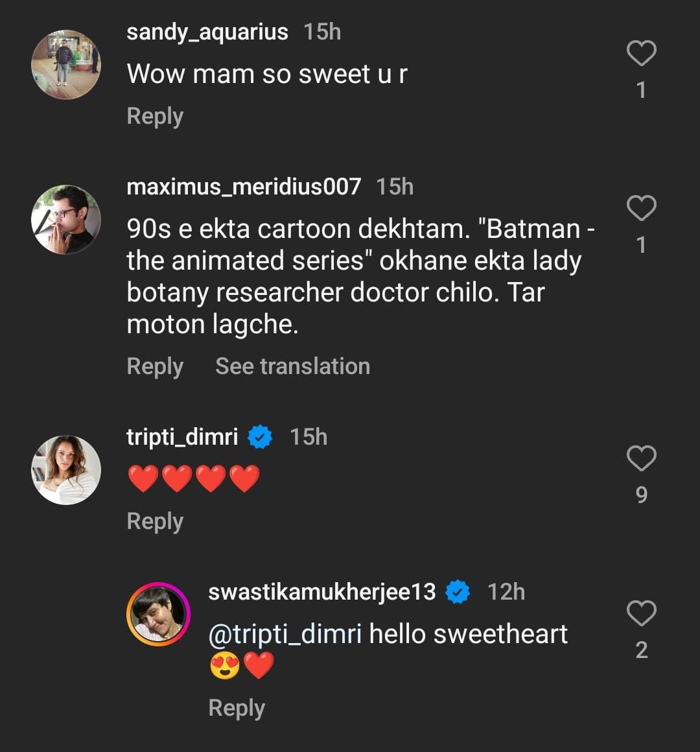Like swastikamukherjee13's reply with the heart
This screenshot has height=752, width=700.
[641, 613]
